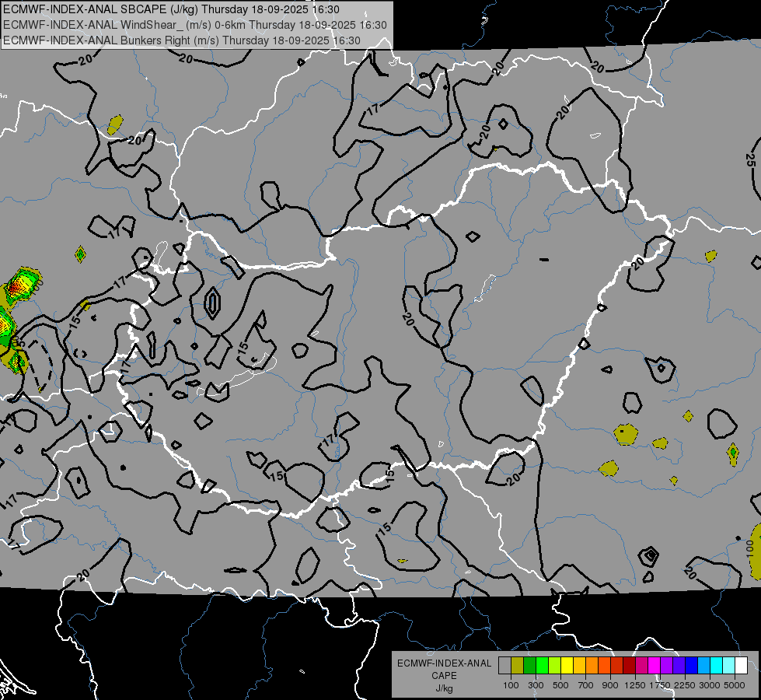Click the WindShear 0-6km title line
The height and width of the screenshot is (700, 761).
(194, 24)
